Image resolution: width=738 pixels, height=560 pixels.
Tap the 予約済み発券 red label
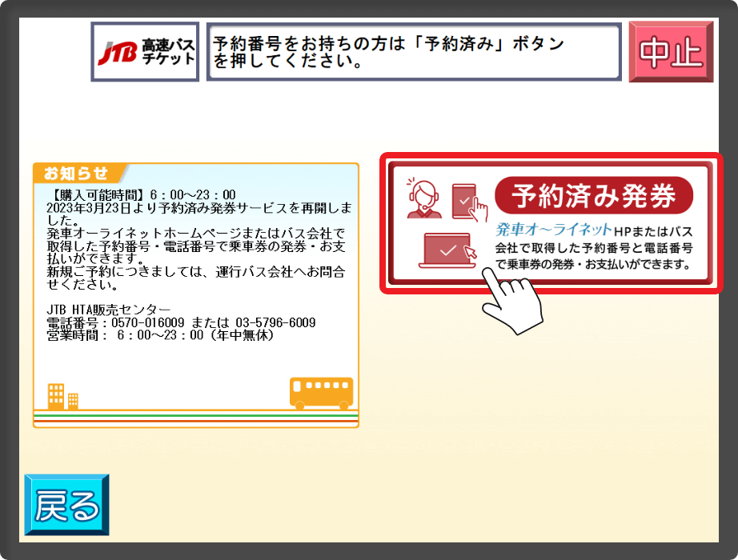click(593, 195)
